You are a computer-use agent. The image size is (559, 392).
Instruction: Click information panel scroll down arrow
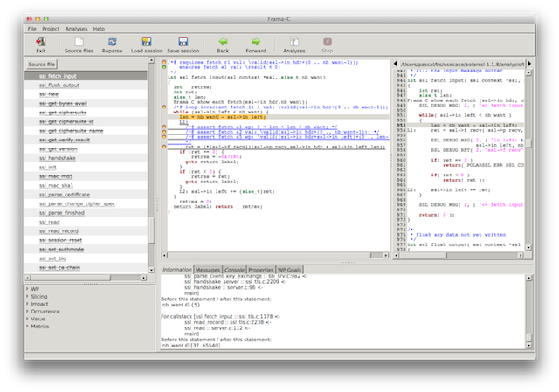(528, 345)
